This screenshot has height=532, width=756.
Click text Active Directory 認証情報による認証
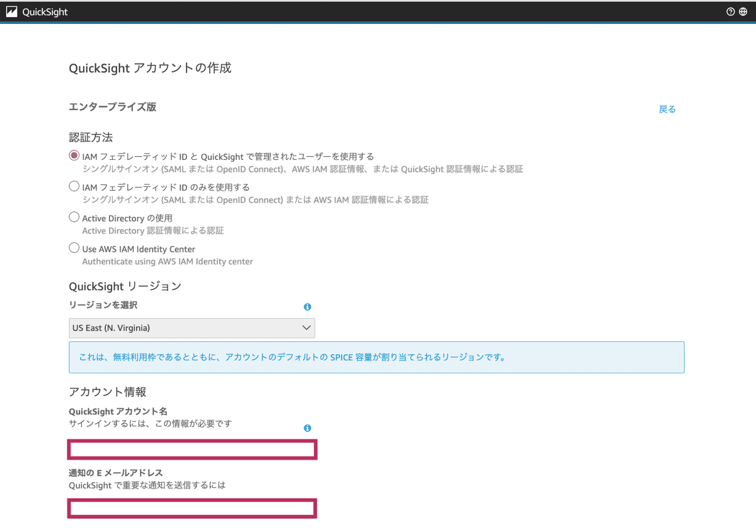[153, 230]
